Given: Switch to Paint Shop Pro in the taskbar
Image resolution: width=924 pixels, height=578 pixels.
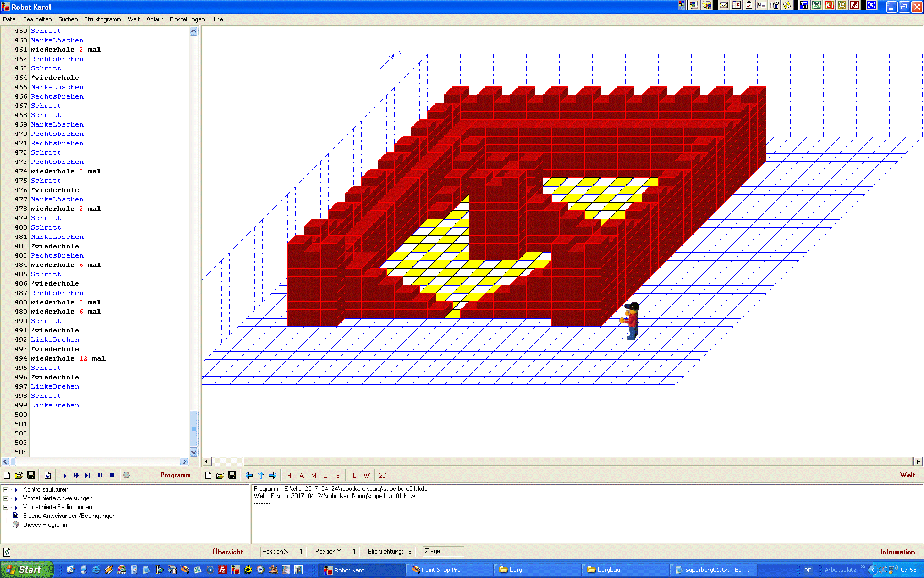Looking at the screenshot, I should (441, 570).
